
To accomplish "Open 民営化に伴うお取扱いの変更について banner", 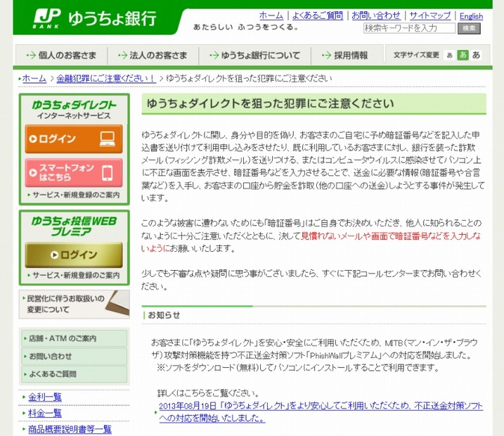I will (x=75, y=304).
